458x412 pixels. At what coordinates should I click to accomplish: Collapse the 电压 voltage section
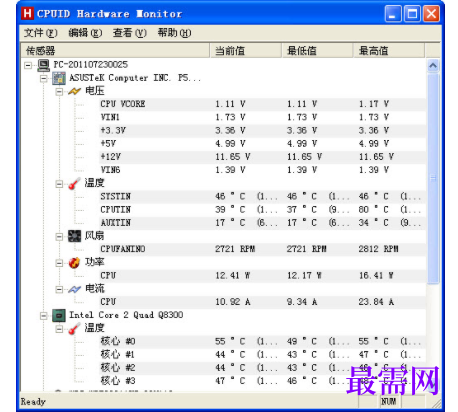click(x=60, y=91)
